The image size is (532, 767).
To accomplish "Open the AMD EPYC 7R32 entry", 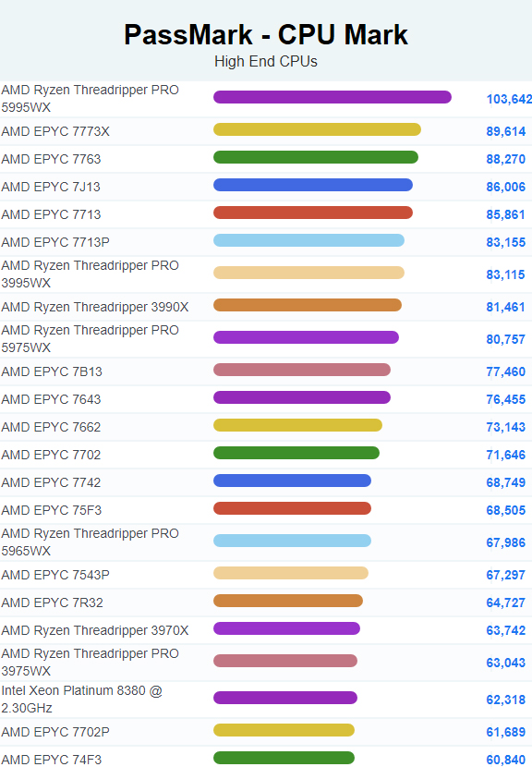I will coord(53,603).
